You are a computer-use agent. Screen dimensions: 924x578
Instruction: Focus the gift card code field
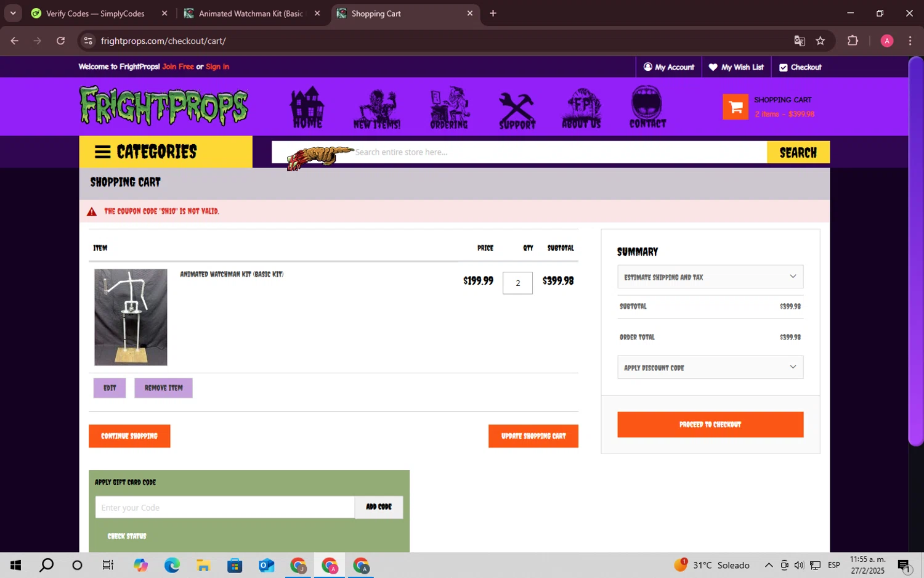(225, 507)
